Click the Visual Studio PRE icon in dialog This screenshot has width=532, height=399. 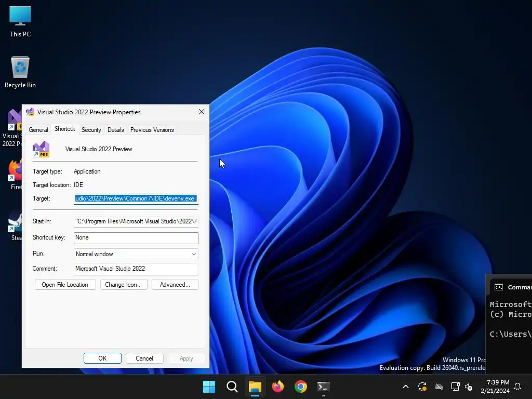41,149
